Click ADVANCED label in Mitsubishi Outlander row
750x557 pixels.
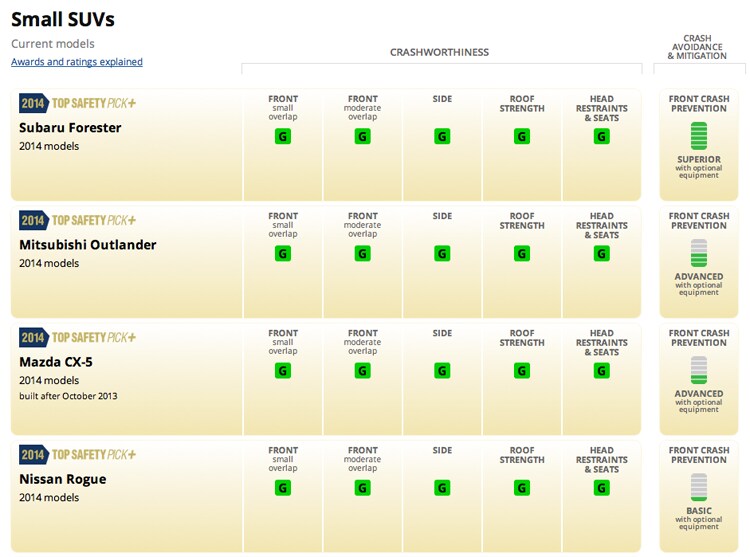click(x=699, y=276)
